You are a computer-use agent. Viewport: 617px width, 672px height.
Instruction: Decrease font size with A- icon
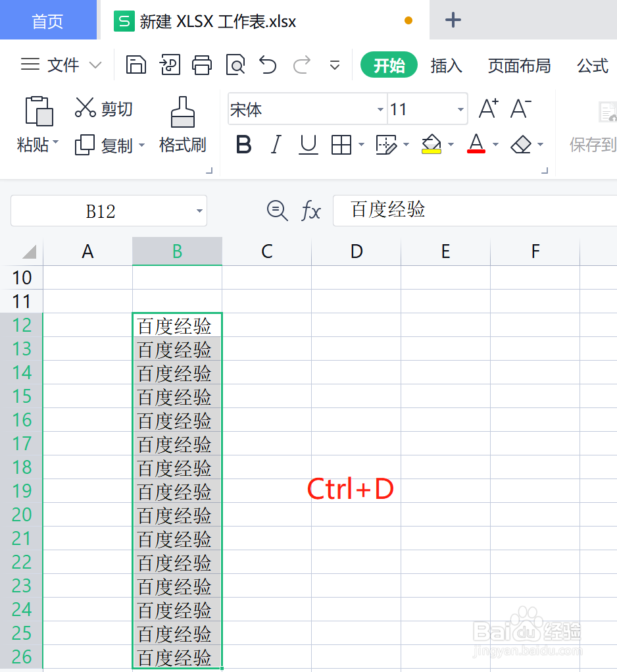(x=521, y=109)
